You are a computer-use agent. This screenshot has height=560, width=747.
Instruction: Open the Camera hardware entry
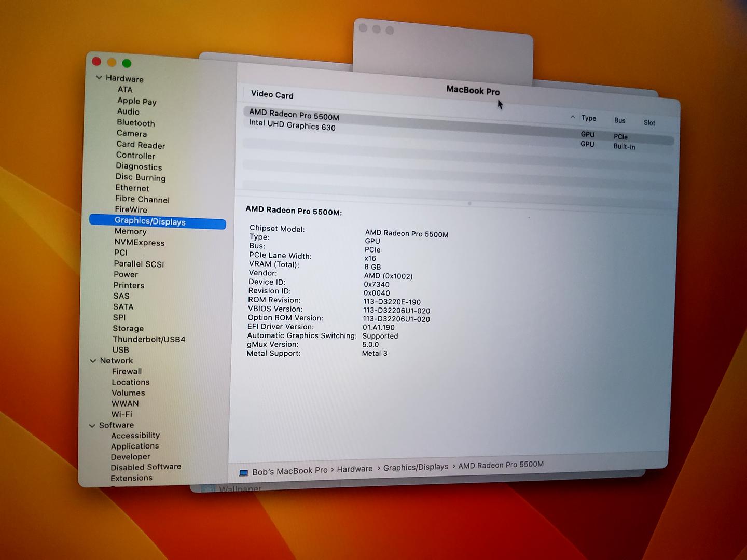[132, 134]
